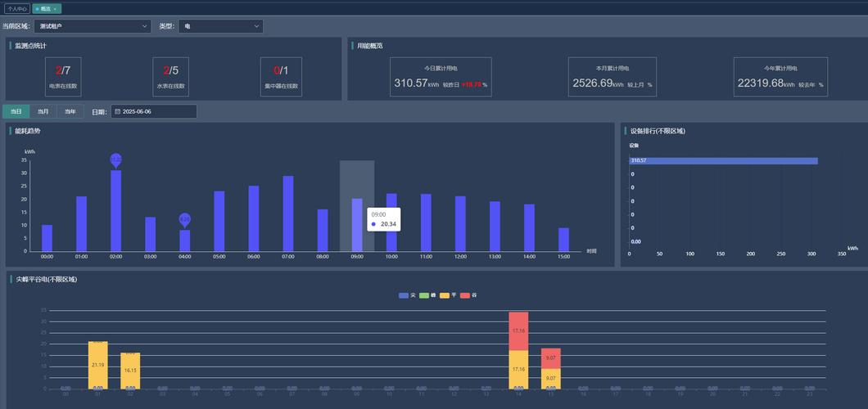
Task: Close the 概览 tab with its x icon
Action: (56, 9)
